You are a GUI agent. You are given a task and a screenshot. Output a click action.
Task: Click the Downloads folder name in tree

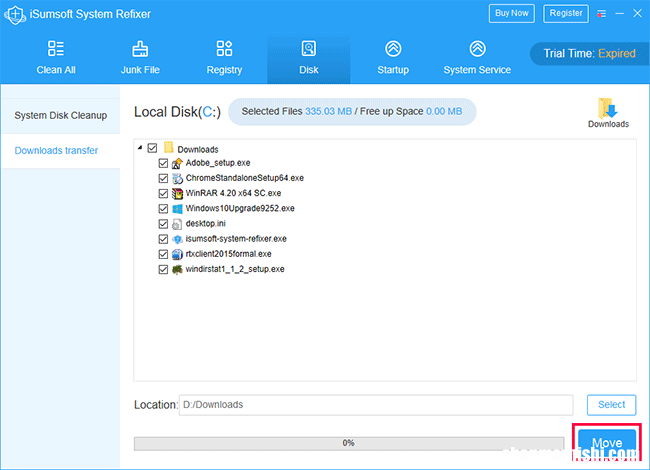(x=198, y=150)
